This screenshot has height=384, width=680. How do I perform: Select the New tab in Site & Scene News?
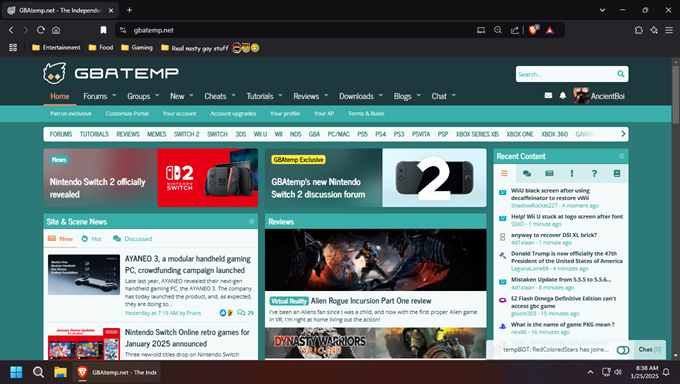pos(60,239)
